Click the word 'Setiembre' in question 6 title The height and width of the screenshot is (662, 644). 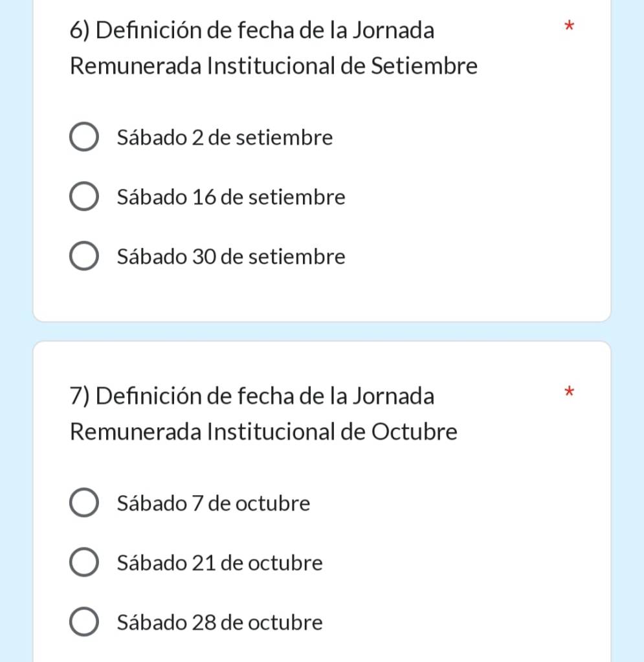tap(424, 66)
